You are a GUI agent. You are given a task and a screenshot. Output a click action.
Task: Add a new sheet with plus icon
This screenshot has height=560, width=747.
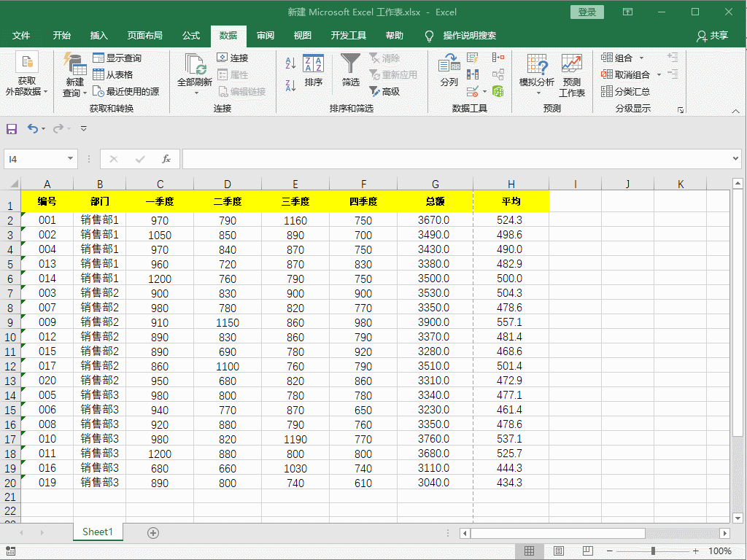click(153, 533)
